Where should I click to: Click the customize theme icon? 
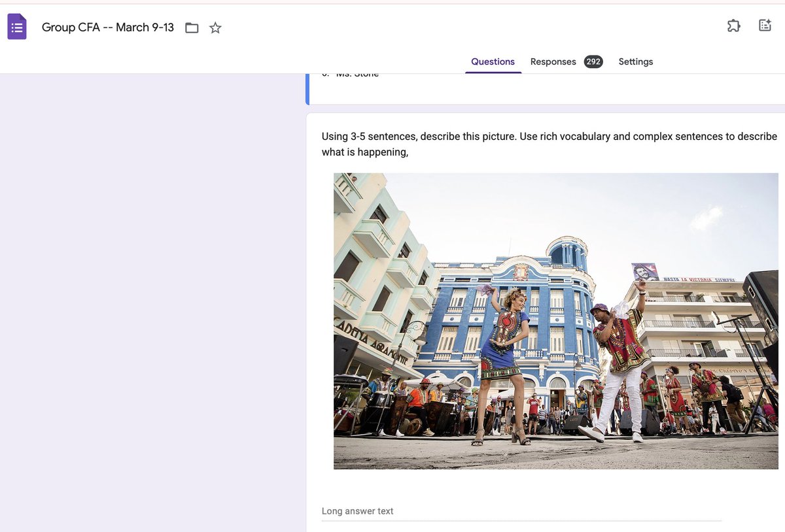pyautogui.click(x=765, y=26)
